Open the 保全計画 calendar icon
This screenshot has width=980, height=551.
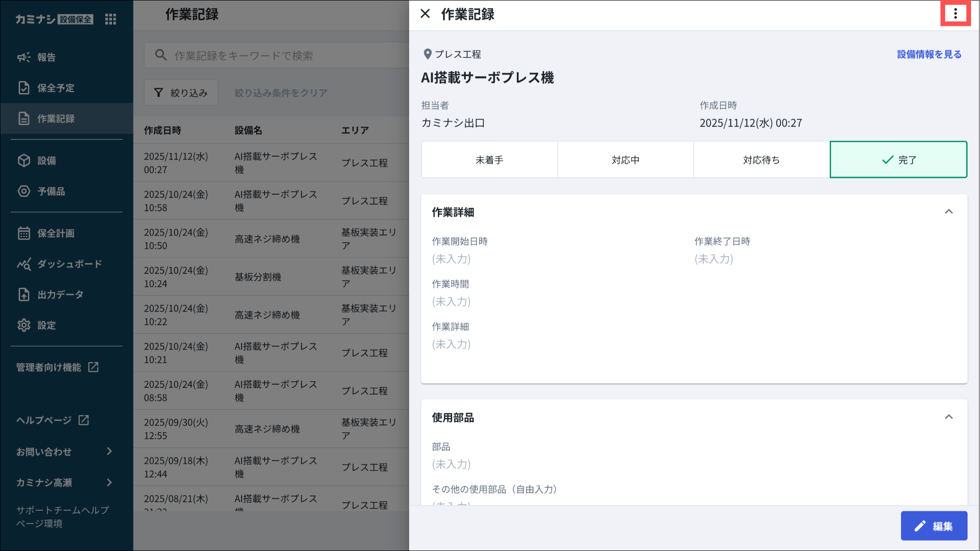(x=24, y=234)
